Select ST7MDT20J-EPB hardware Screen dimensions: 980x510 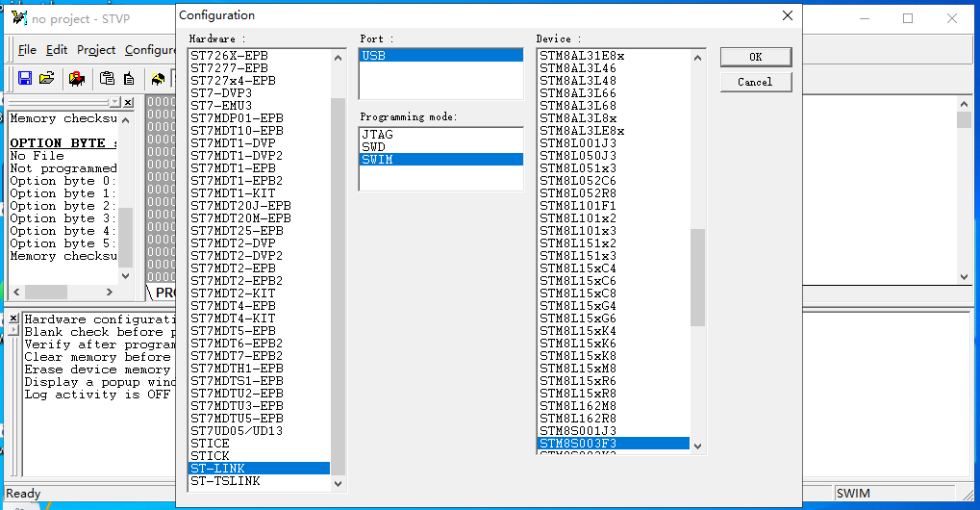(x=260, y=206)
